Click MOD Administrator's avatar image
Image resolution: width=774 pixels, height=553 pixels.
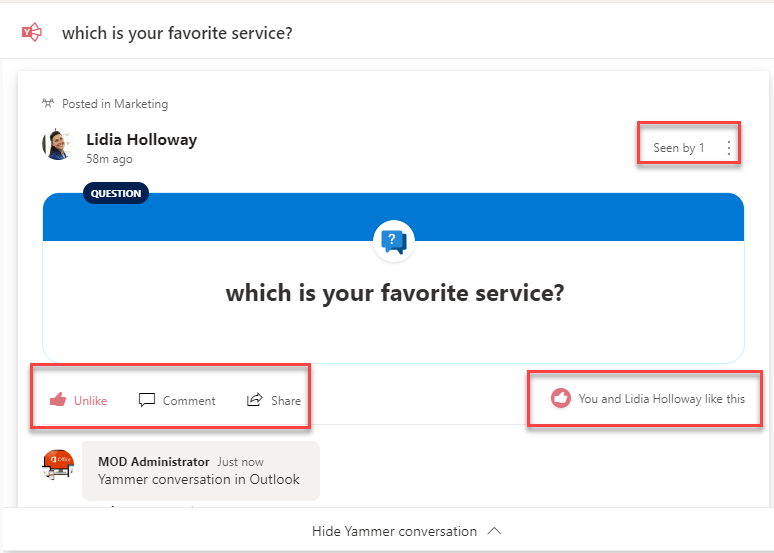[x=59, y=465]
